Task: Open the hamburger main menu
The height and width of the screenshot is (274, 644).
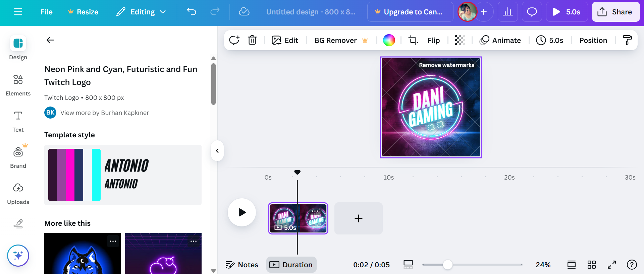Action: 18,12
